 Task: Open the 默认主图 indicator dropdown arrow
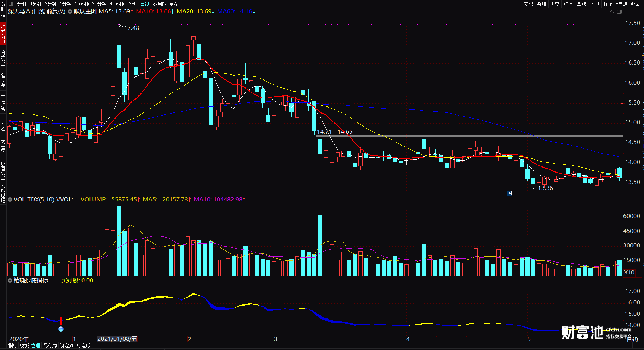[x=70, y=11]
